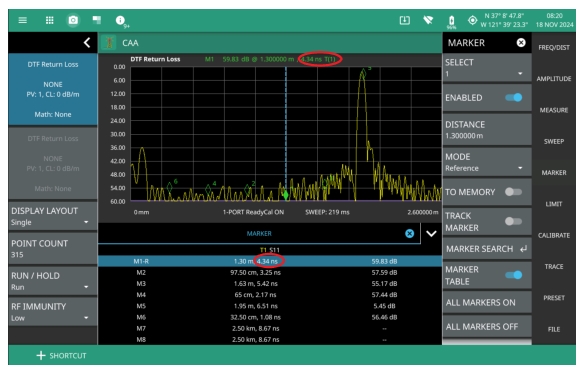Select marker row M4 65 cm
The height and width of the screenshot is (372, 583).
point(270,295)
